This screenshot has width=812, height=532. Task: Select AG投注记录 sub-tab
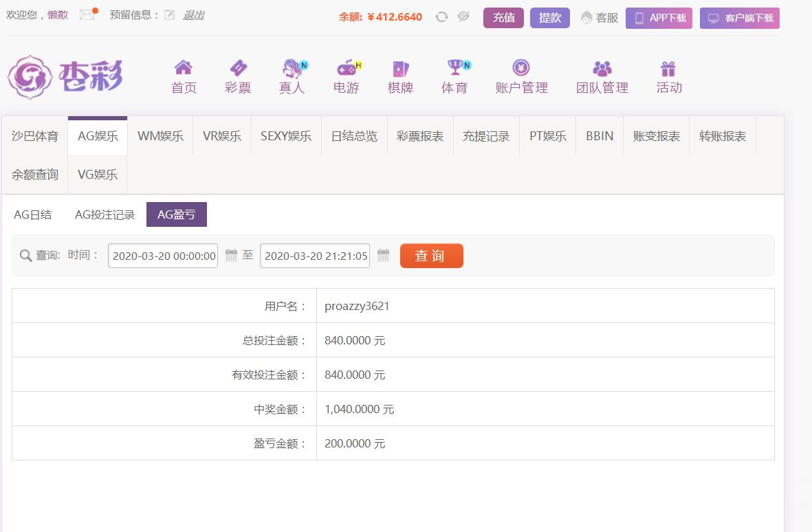(105, 214)
